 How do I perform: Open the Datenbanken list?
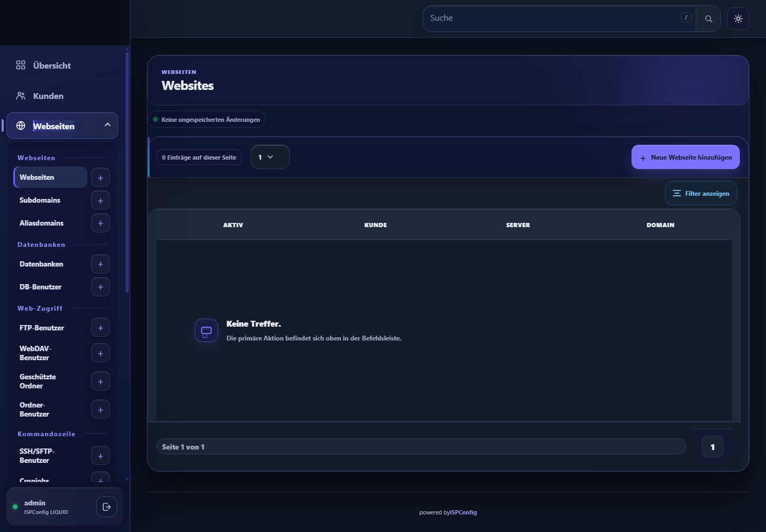point(50,264)
